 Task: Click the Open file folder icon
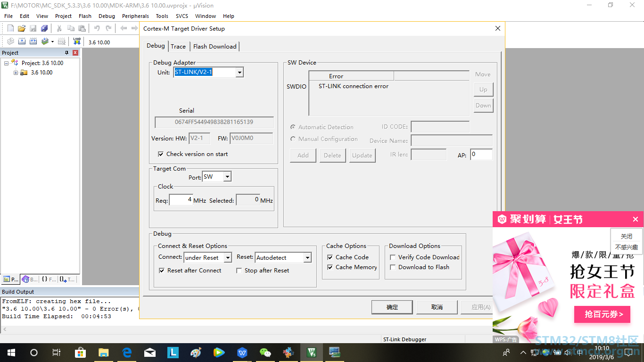tap(22, 28)
